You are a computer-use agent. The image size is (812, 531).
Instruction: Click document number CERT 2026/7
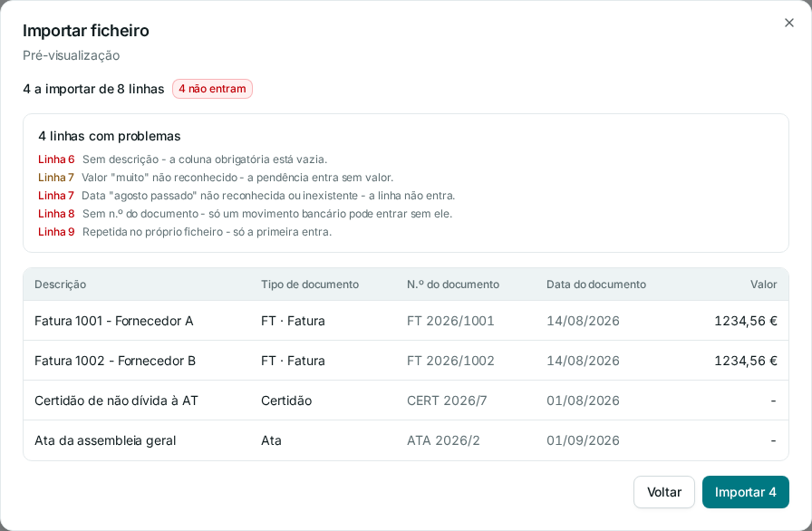coord(447,401)
